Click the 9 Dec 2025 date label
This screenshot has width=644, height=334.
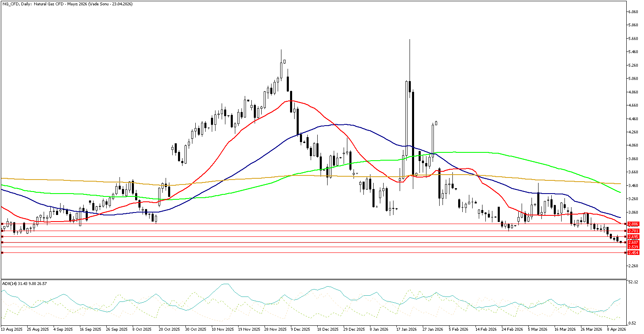(300, 329)
